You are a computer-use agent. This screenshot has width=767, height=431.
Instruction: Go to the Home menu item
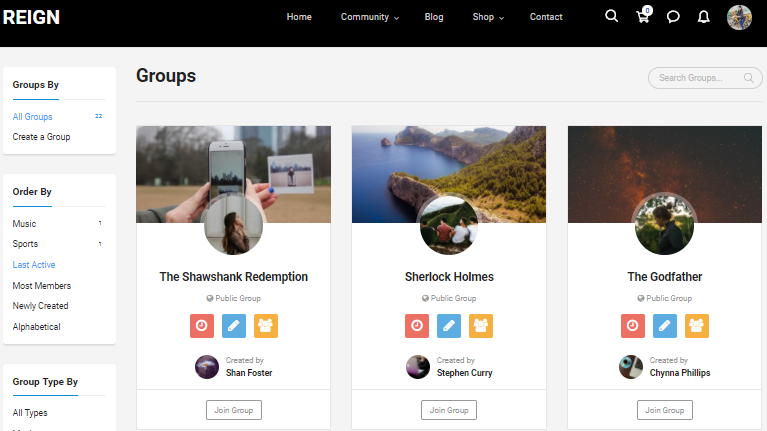coord(299,17)
